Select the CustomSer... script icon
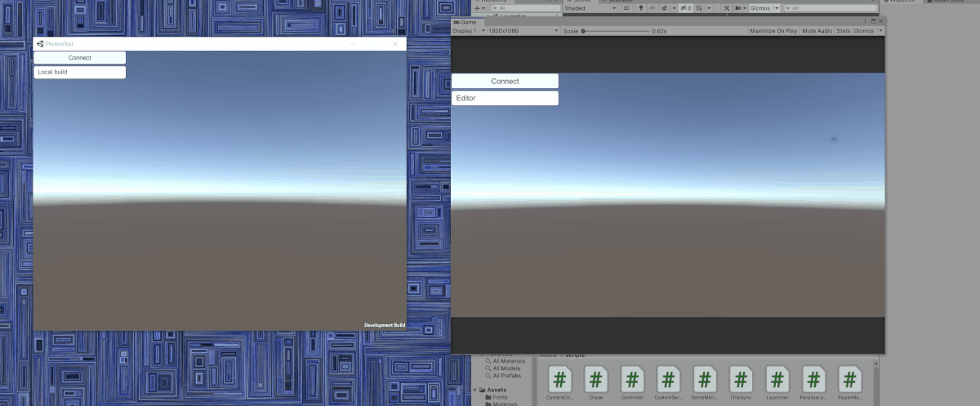Screen dimensions: 980x406 [x=668, y=380]
